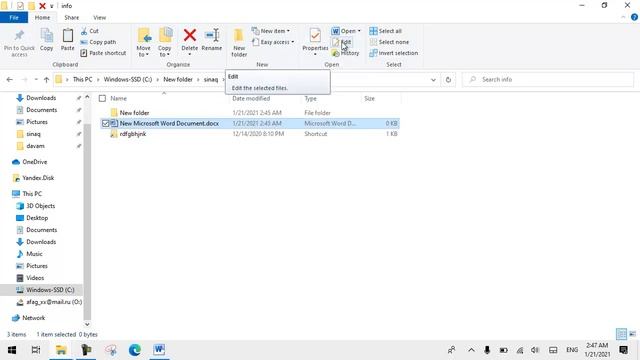This screenshot has height=360, width=640.
Task: Switch to details view button
Action: pyautogui.click(x=622, y=334)
